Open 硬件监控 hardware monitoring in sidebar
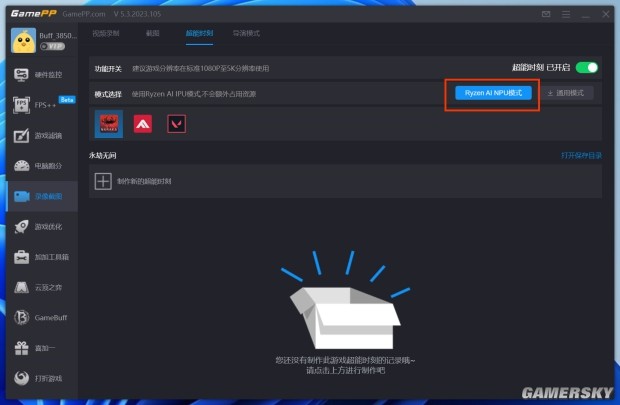The height and width of the screenshot is (405, 620). (x=42, y=74)
